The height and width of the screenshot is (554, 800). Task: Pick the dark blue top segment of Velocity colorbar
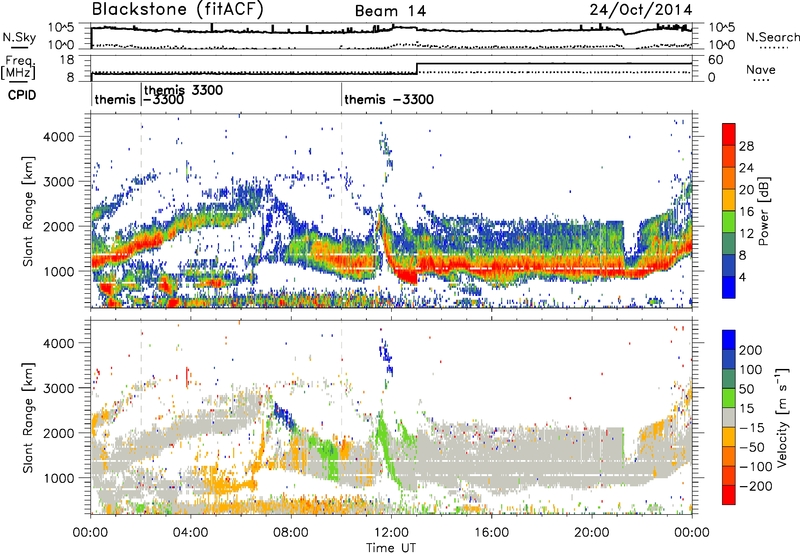coord(729,340)
